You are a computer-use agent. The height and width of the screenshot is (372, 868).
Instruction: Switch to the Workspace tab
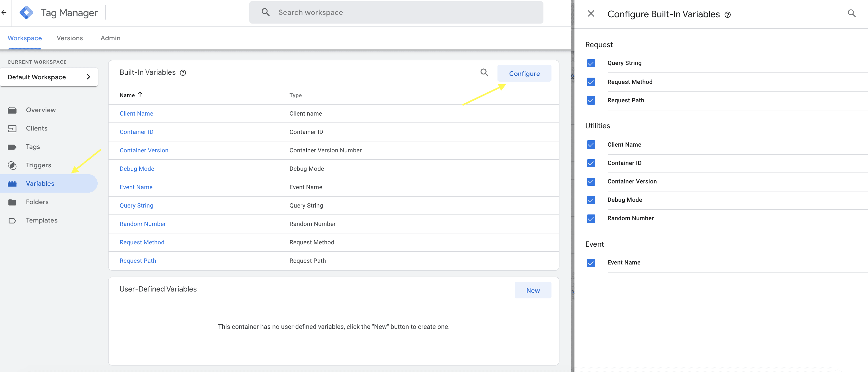click(25, 38)
